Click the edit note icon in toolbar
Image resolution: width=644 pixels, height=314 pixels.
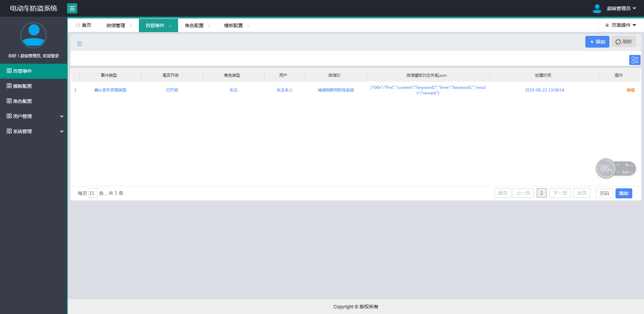[80, 44]
